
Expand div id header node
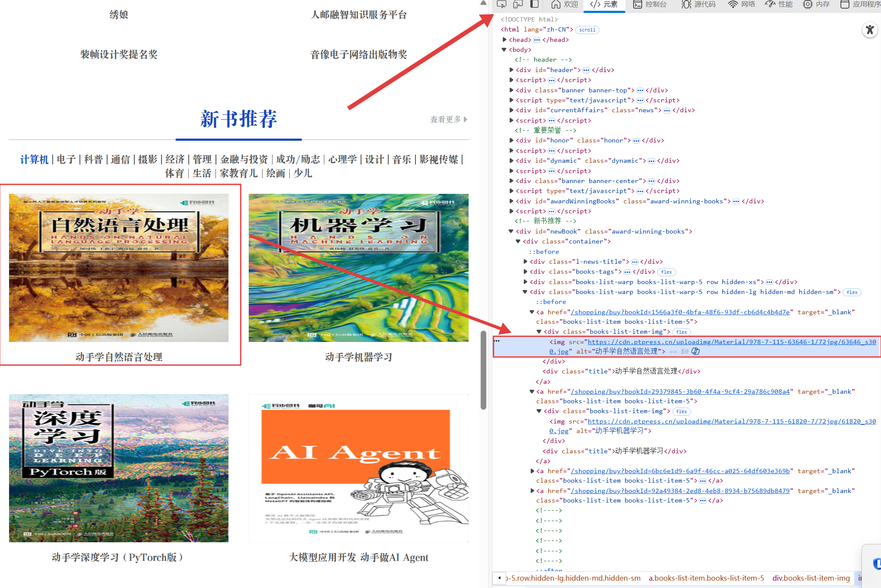511,70
